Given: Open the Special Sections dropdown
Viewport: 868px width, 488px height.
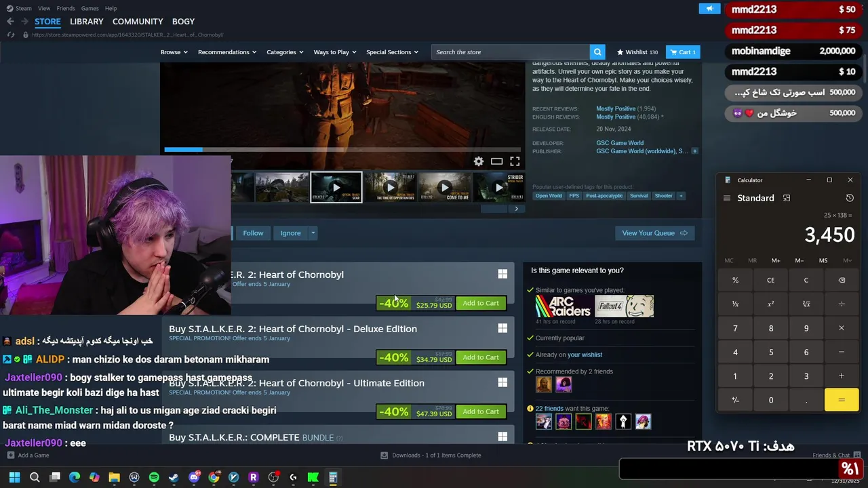Looking at the screenshot, I should point(392,52).
